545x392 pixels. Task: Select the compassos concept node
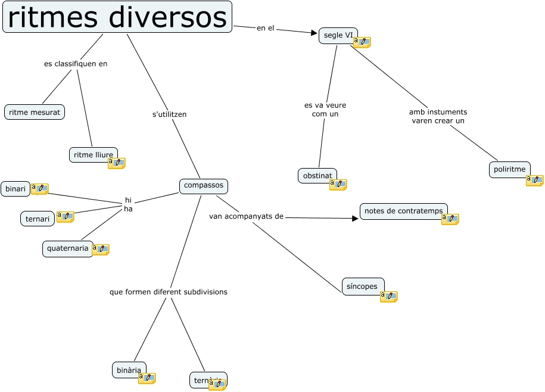click(204, 186)
